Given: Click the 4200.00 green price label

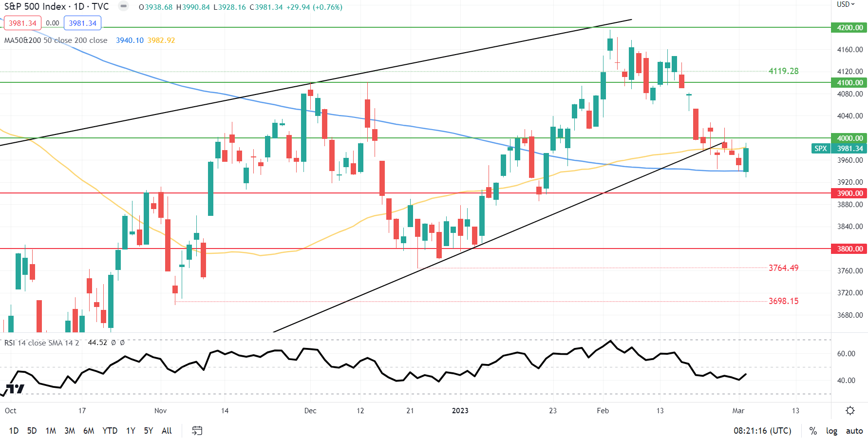Looking at the screenshot, I should tap(849, 27).
